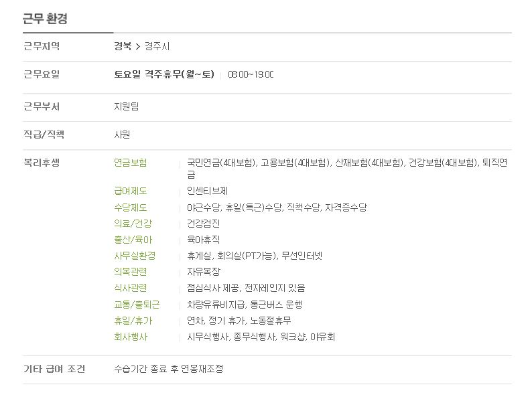Select the 급여제도 benefit category
The width and height of the screenshot is (532, 403).
pos(130,191)
